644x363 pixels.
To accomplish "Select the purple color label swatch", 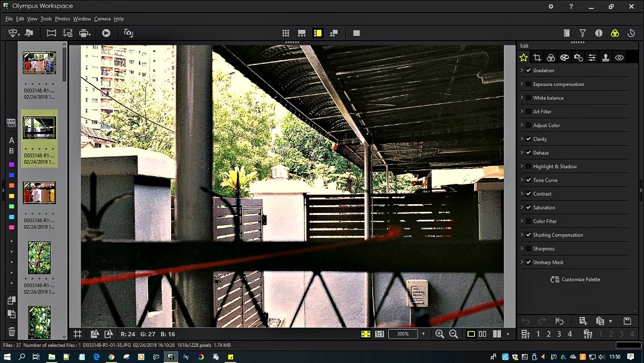I will tap(11, 164).
